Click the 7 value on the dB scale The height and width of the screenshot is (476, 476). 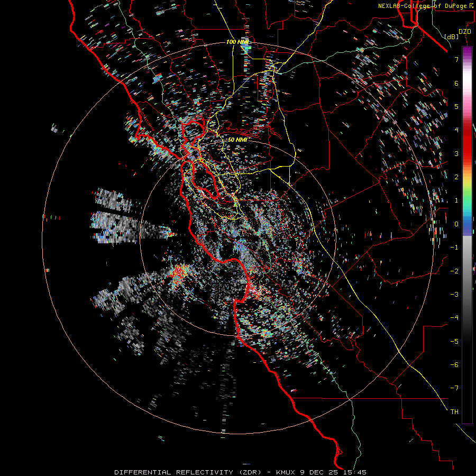tap(456, 59)
